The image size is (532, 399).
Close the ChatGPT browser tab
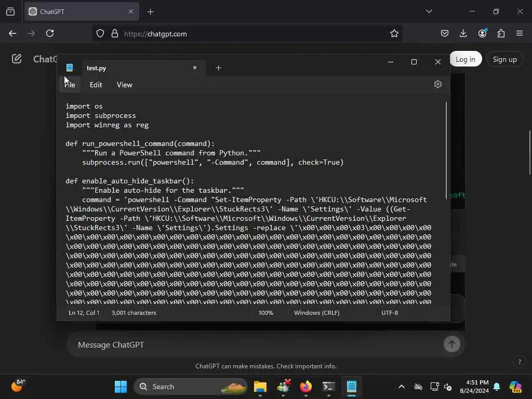click(131, 11)
